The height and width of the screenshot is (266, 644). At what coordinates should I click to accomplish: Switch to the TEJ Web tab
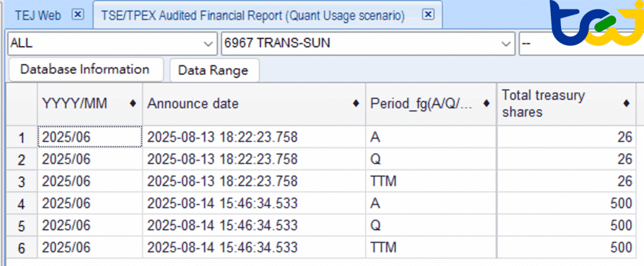[38, 15]
